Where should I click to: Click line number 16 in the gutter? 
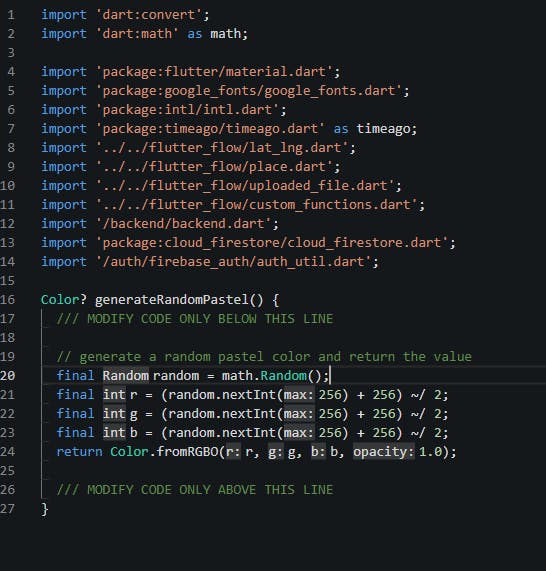[x=8, y=300]
